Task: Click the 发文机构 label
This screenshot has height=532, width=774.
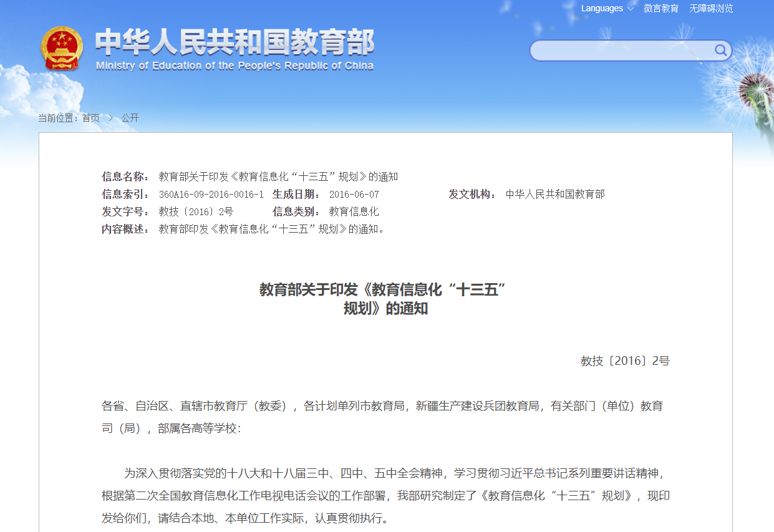Action: pos(472,194)
